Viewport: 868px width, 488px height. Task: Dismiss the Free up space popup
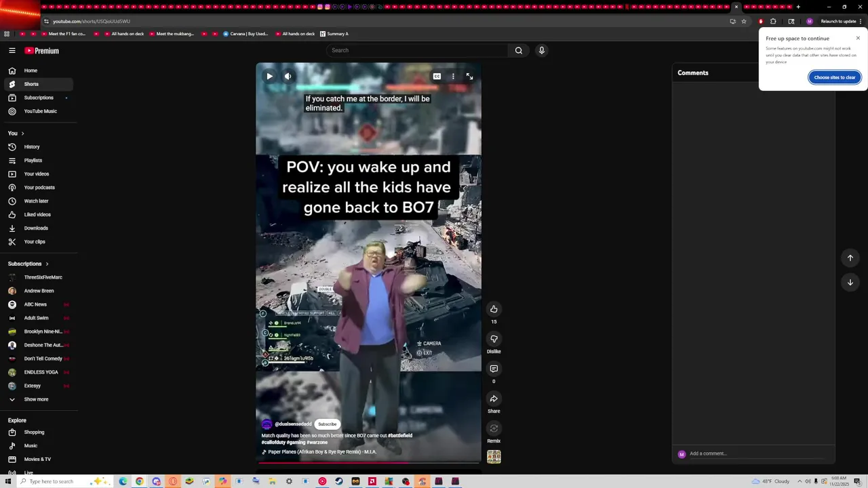click(858, 38)
